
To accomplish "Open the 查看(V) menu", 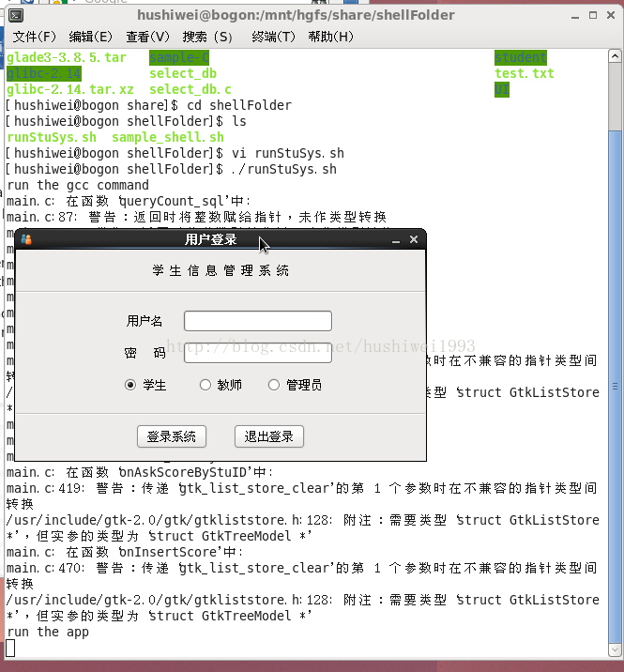I will click(147, 37).
